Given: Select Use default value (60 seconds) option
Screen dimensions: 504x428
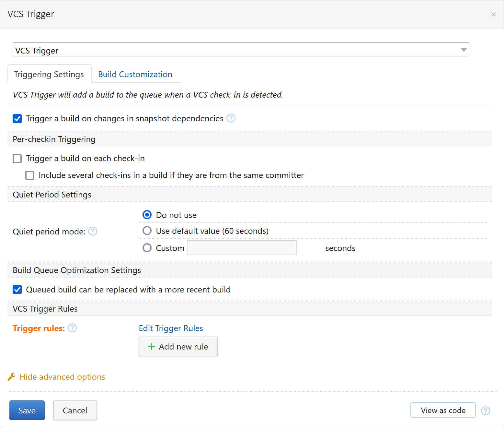Looking at the screenshot, I should [147, 231].
